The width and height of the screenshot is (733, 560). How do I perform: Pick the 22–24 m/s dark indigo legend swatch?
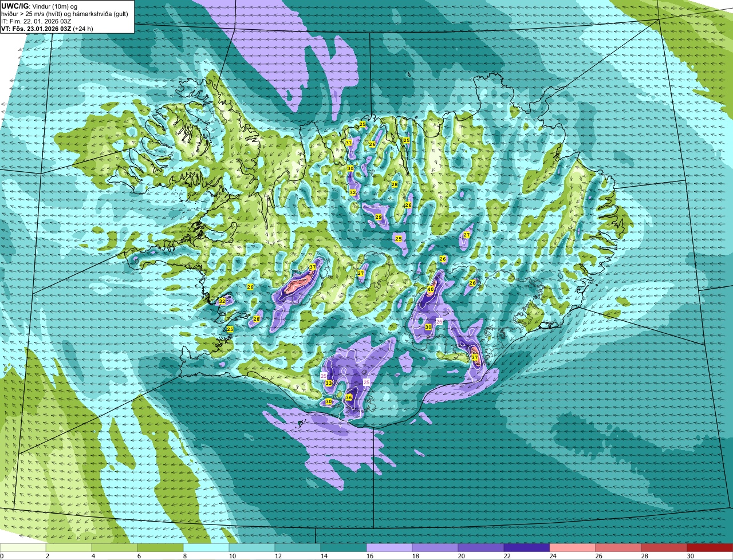(x=527, y=548)
